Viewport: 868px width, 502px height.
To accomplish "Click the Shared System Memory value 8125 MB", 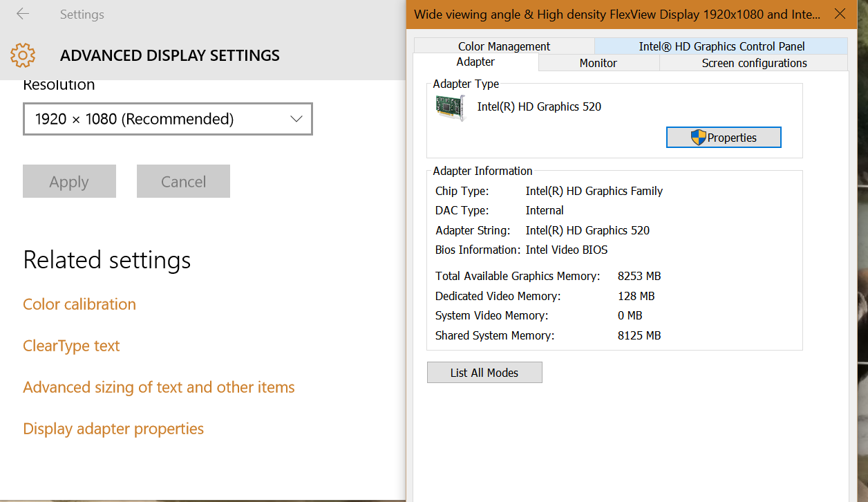I will point(639,335).
